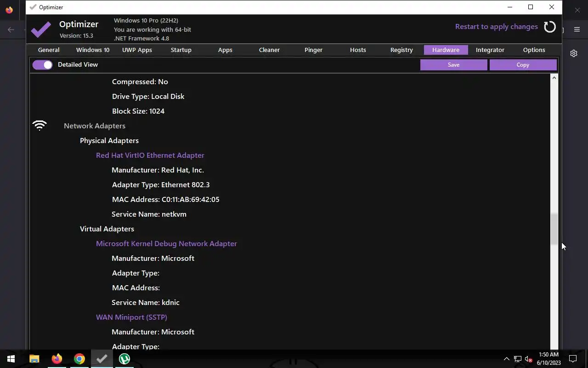Click MAC Address C0:11:AB:69:42:05 row
Image resolution: width=588 pixels, height=368 pixels.
(x=166, y=199)
